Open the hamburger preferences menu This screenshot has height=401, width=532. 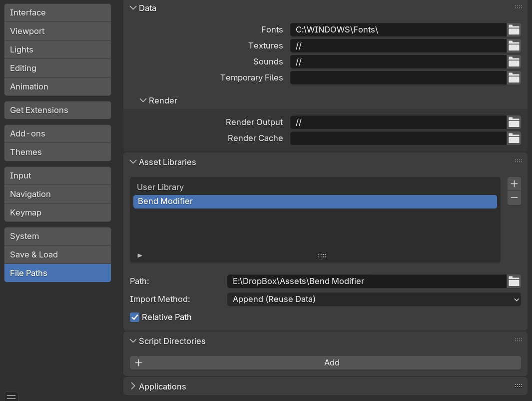tap(11, 396)
